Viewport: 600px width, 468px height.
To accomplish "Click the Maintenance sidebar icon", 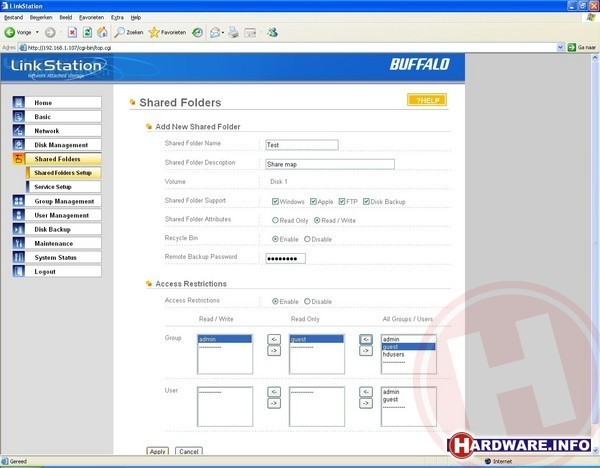I will 19,243.
